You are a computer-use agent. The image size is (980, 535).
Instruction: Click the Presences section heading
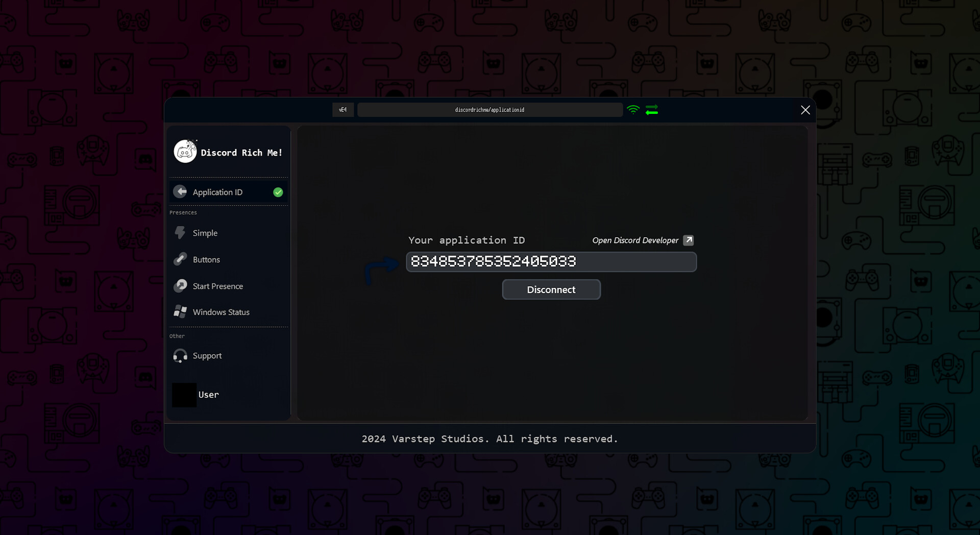point(183,212)
